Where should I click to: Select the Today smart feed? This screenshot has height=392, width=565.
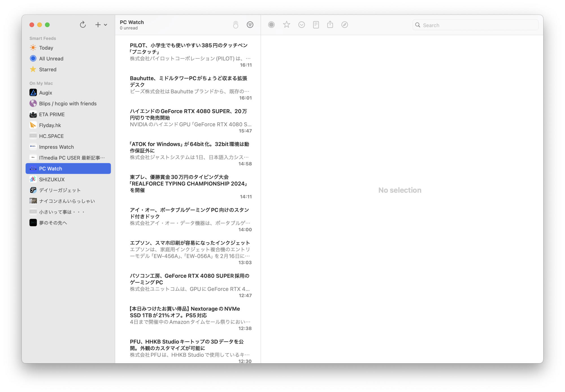click(x=46, y=48)
